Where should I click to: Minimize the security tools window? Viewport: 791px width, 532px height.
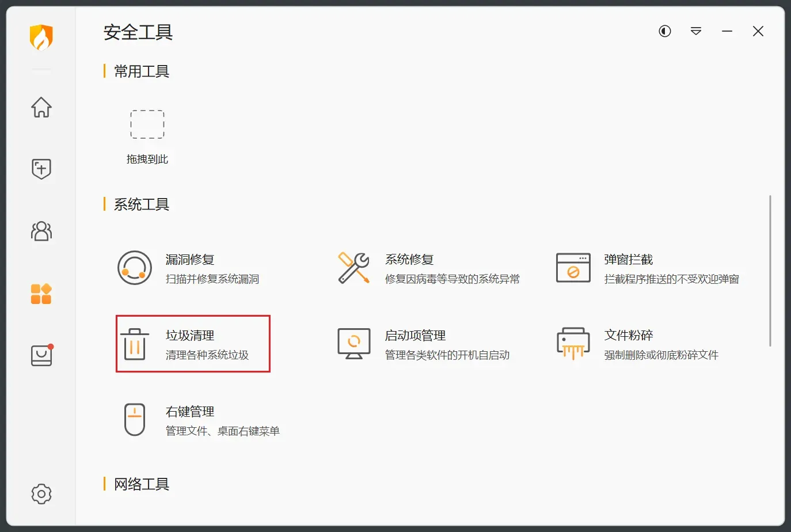727,31
